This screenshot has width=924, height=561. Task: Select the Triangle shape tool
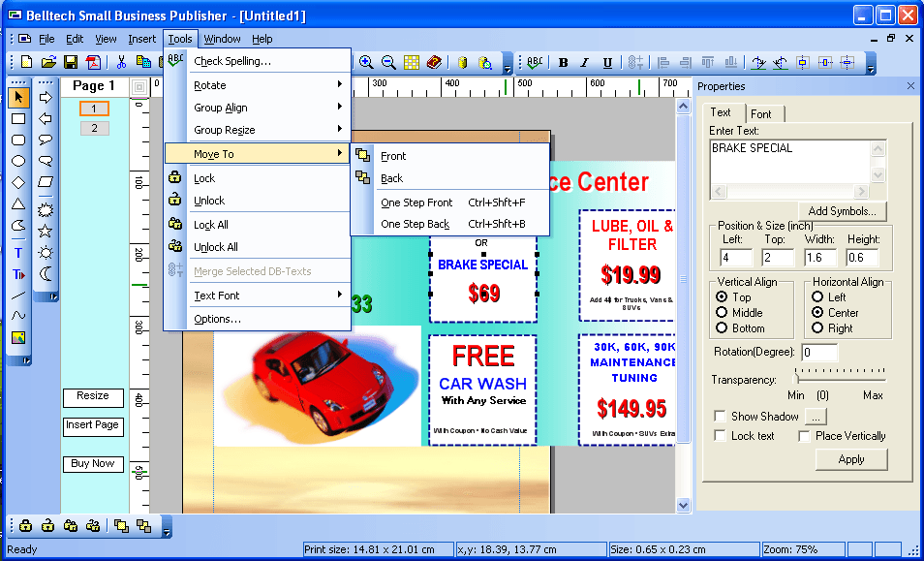click(19, 204)
